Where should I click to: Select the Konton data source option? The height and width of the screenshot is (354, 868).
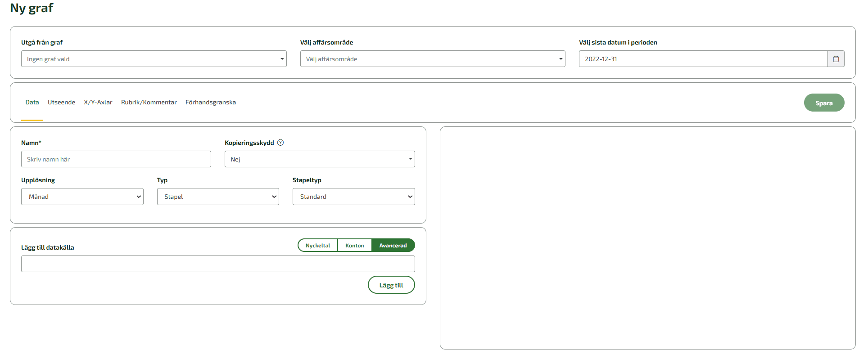pyautogui.click(x=355, y=246)
